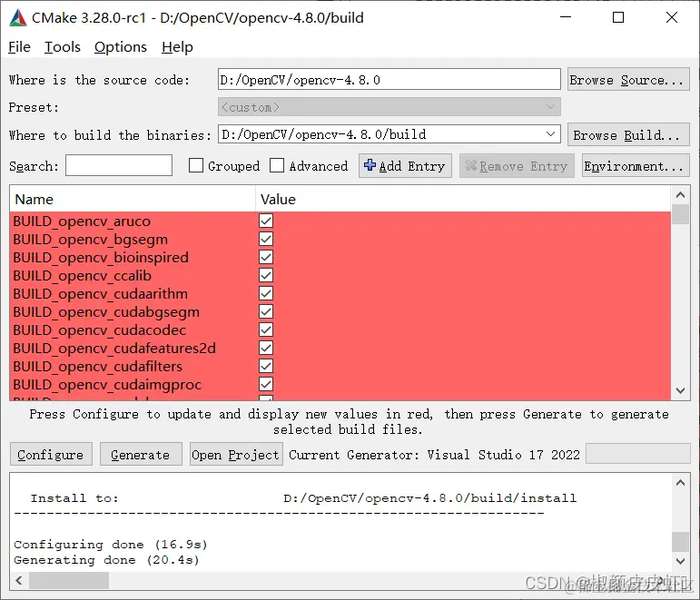Uncheck BUILD_opencv_cudafilters checkbox
This screenshot has height=600, width=700.
pyautogui.click(x=266, y=366)
